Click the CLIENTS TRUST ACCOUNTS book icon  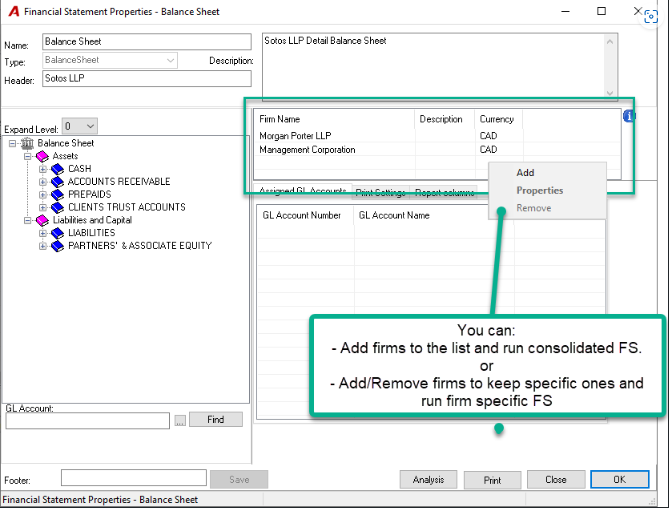click(x=57, y=208)
